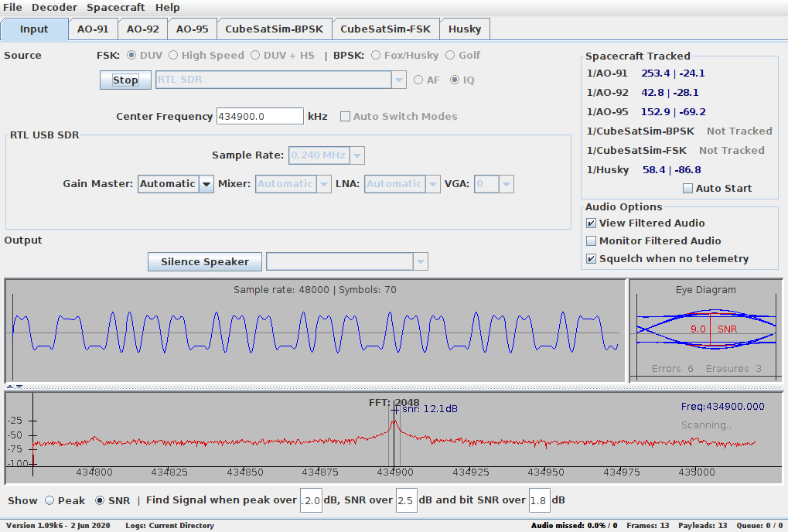Open the CubeSatSim-FSK tab
Image resolution: width=788 pixels, height=532 pixels.
(385, 29)
